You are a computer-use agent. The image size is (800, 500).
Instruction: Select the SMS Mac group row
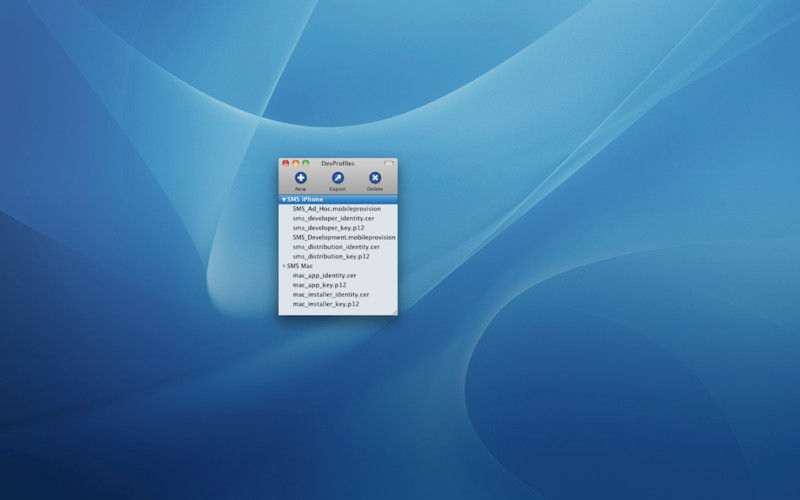pos(338,266)
